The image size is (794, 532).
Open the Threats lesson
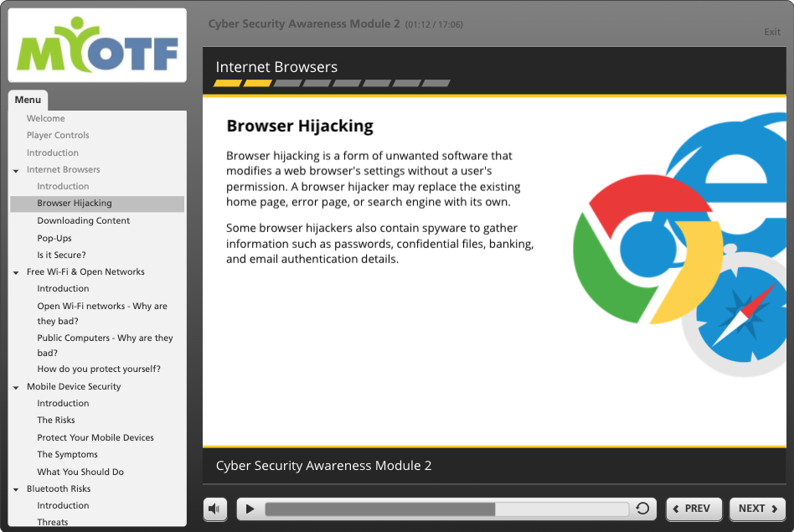click(52, 522)
